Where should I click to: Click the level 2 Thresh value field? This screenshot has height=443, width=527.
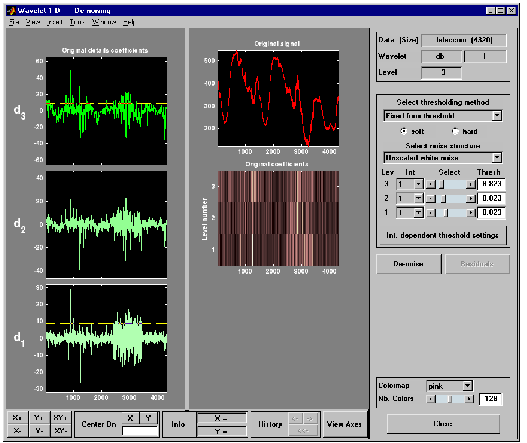point(491,198)
